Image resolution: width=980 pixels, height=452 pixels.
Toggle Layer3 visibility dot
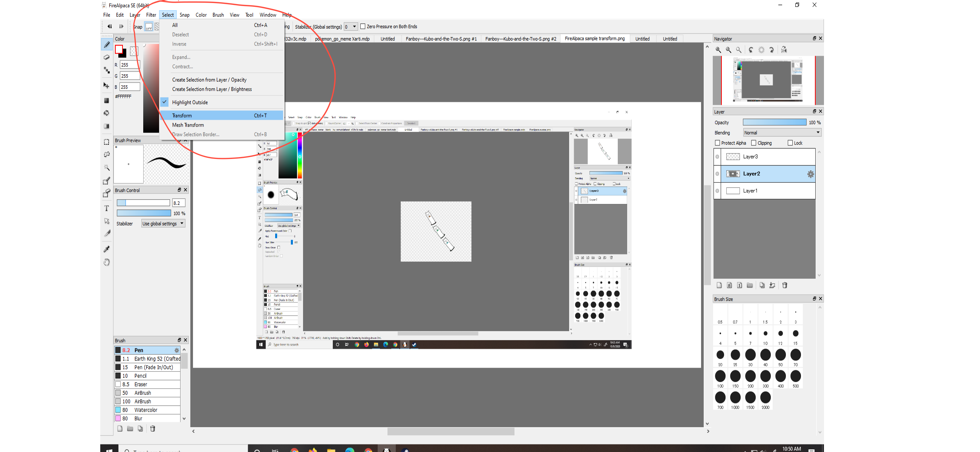(718, 157)
